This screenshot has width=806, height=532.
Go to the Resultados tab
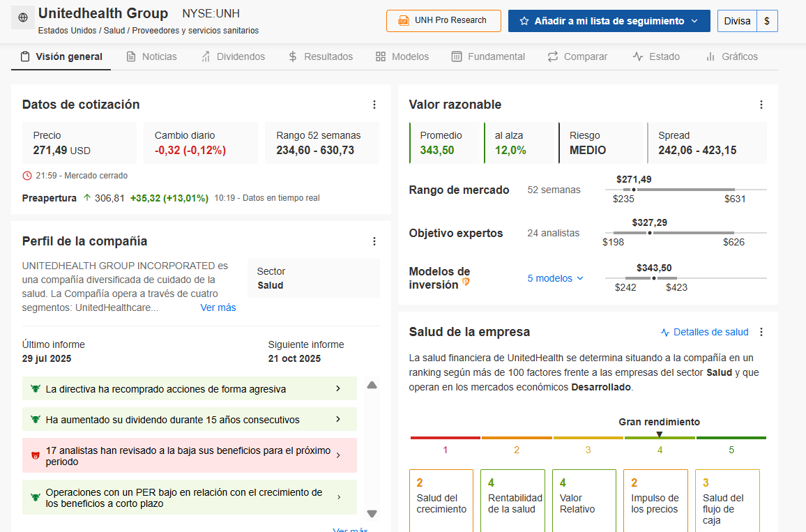click(x=321, y=56)
